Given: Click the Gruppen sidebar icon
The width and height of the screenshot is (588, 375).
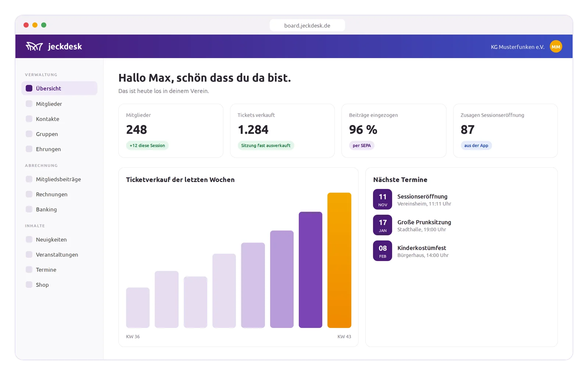Looking at the screenshot, I should 29,134.
